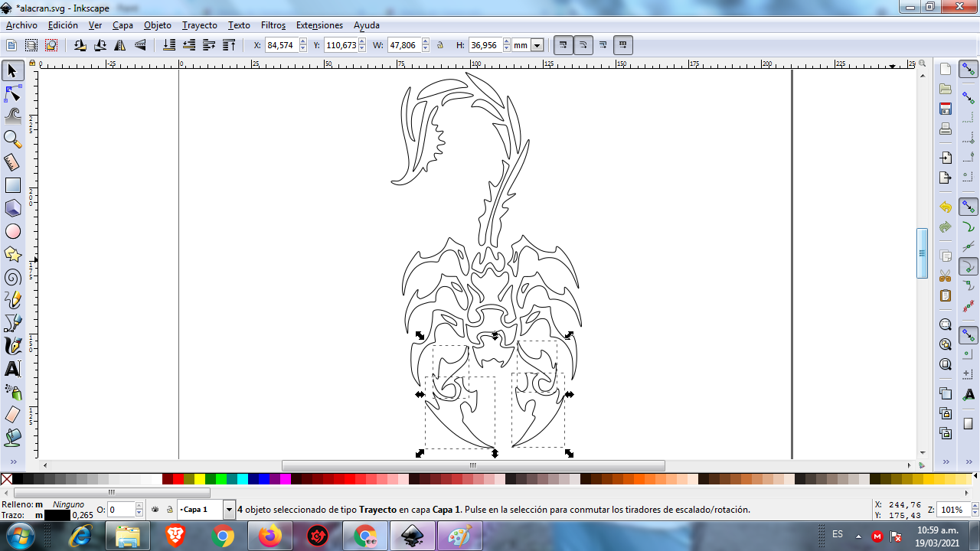980x551 pixels.
Task: Click the black stroke color indicator
Action: tap(57, 515)
